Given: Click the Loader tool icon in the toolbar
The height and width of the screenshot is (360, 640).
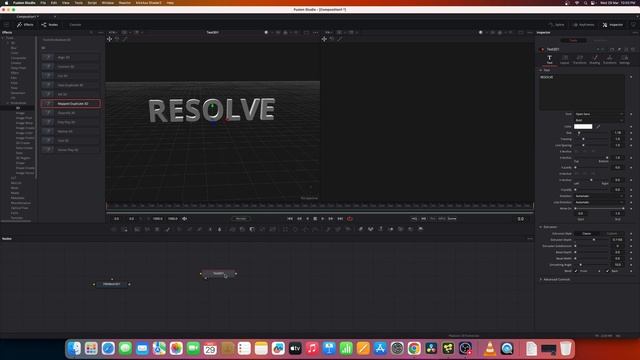Looking at the screenshot, I should coord(113,229).
